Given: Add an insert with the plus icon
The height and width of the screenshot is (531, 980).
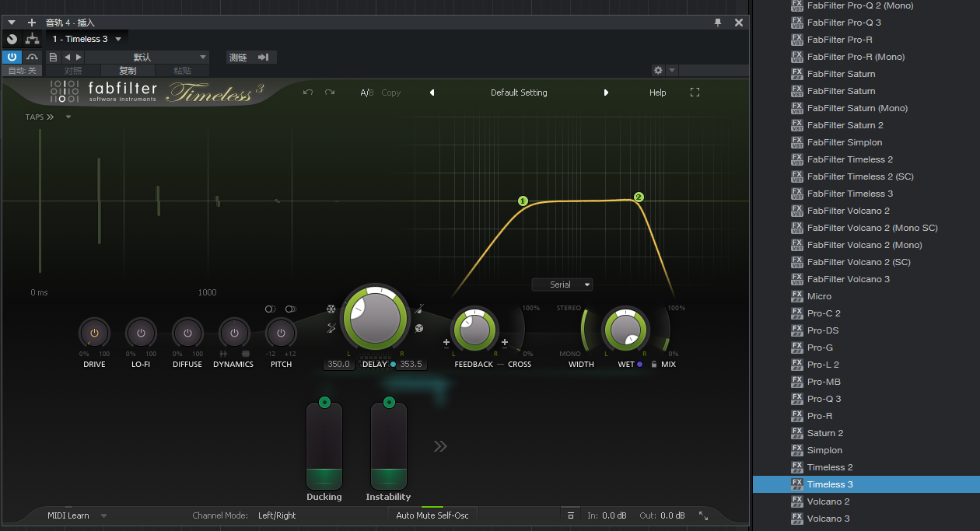Looking at the screenshot, I should click(32, 23).
